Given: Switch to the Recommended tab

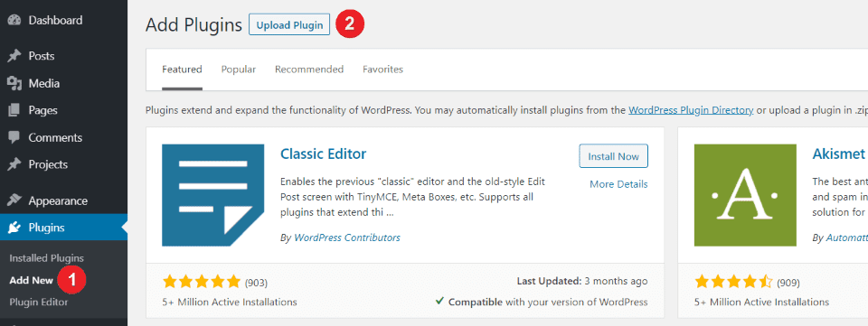Looking at the screenshot, I should [309, 70].
